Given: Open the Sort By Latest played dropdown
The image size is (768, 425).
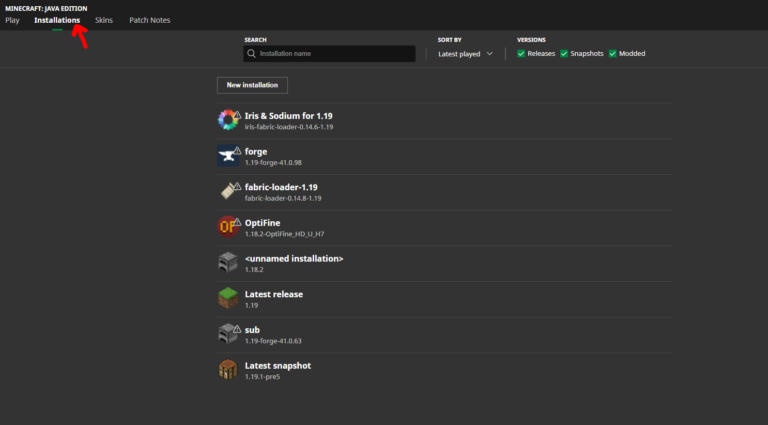Looking at the screenshot, I should pyautogui.click(x=465, y=54).
